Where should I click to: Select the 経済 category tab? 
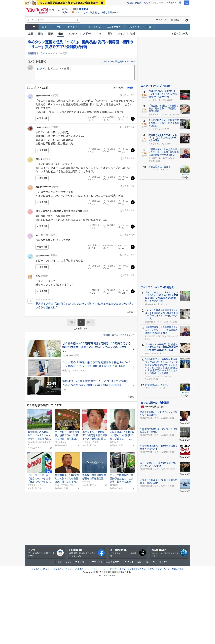(x=61, y=34)
